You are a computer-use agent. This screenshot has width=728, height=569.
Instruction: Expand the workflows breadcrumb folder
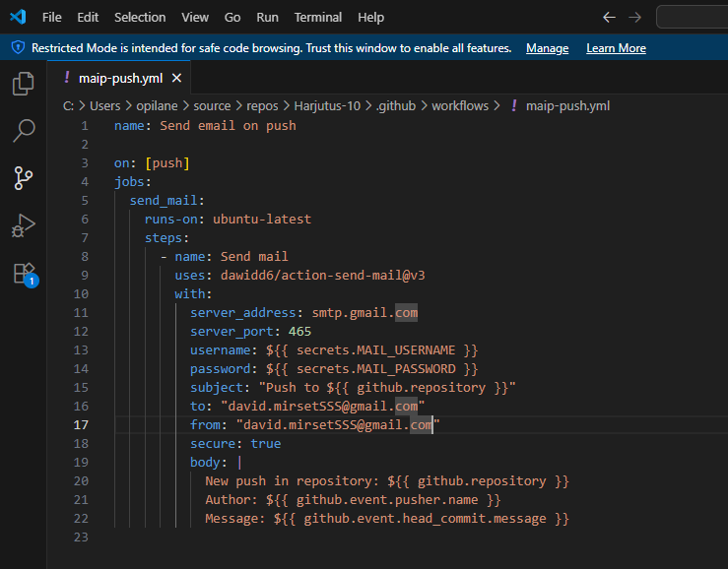[x=459, y=106]
